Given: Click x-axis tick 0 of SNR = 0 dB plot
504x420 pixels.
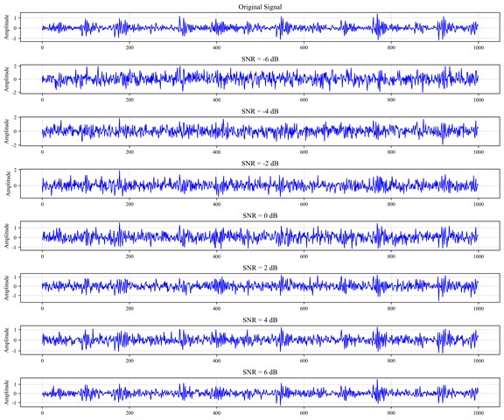Looking at the screenshot, I should (42, 256).
